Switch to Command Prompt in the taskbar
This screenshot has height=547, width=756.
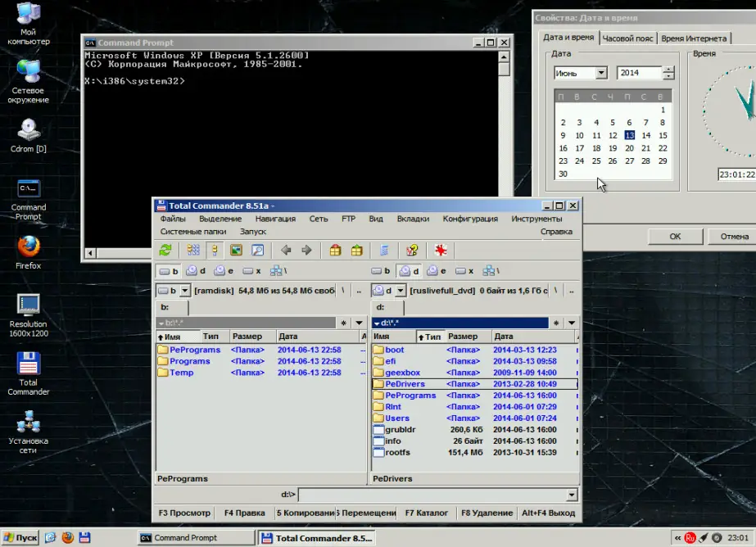[x=197, y=538]
